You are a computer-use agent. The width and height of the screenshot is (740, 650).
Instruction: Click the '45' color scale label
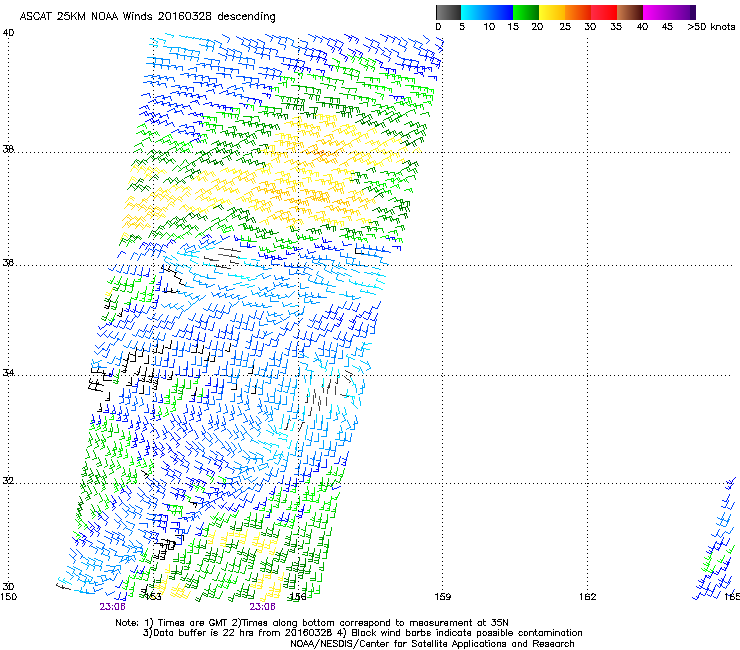coord(667,27)
